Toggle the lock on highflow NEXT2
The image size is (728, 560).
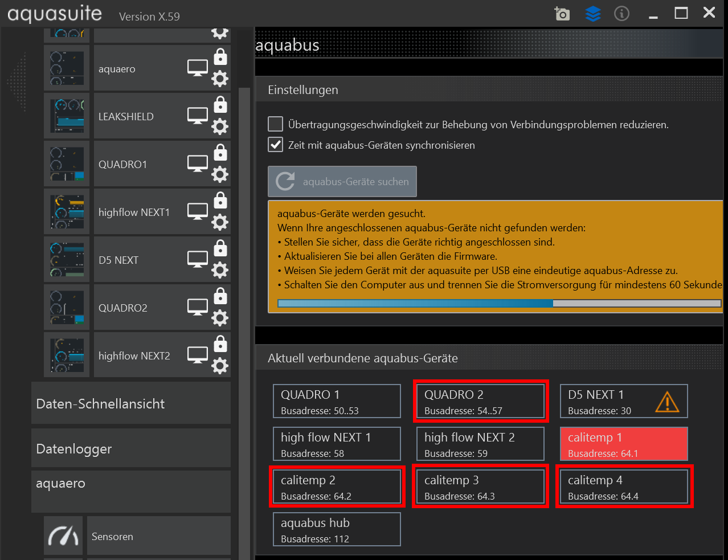[x=220, y=345]
